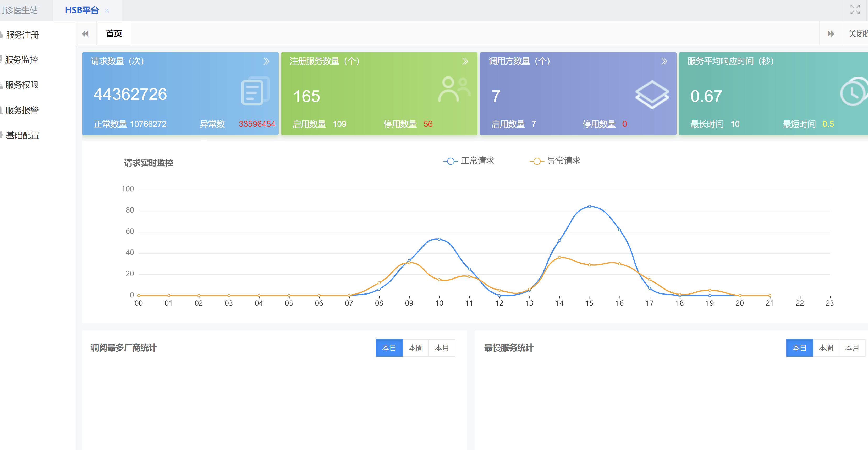The width and height of the screenshot is (868, 450).
Task: Click the clock icon on response time card
Action: point(854,92)
